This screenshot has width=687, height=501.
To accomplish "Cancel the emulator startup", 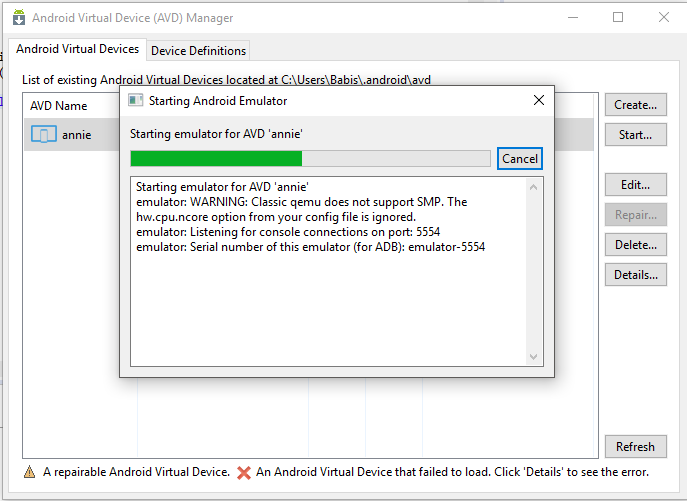I will pyautogui.click(x=520, y=159).
